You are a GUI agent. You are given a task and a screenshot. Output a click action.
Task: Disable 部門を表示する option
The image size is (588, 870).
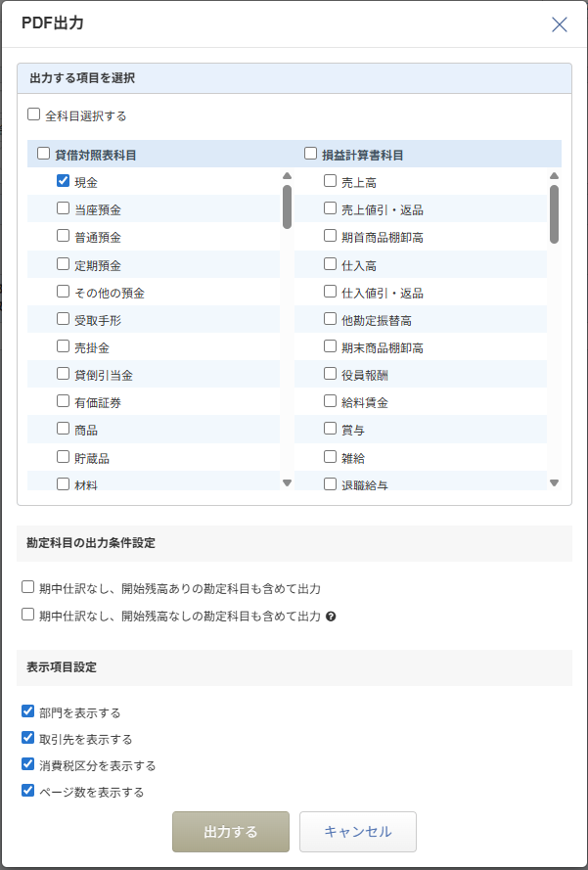28,711
